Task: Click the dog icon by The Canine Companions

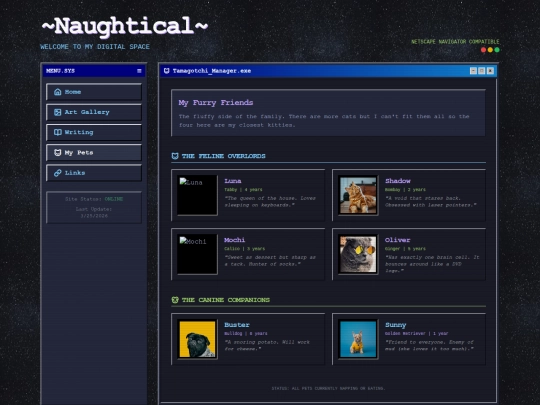Action: click(x=175, y=300)
